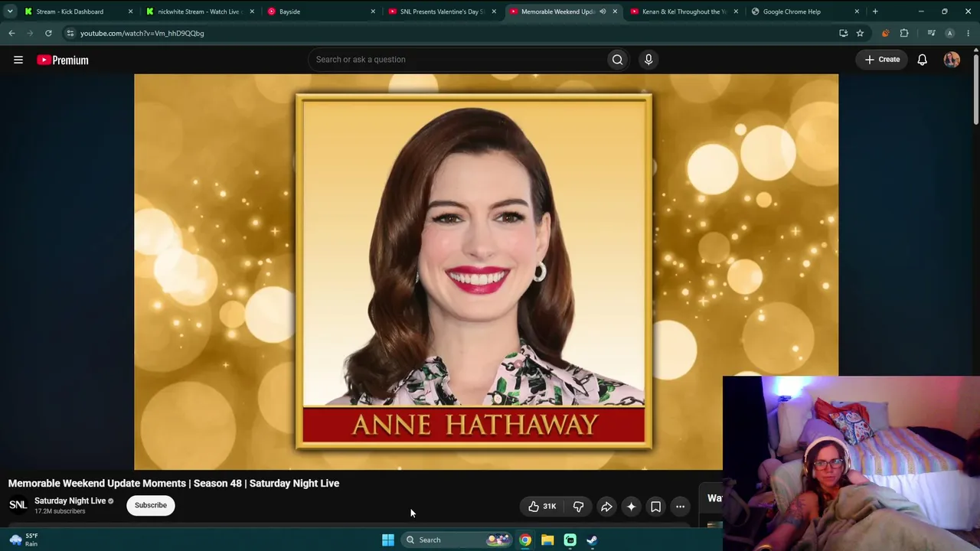980x551 pixels.
Task: Click the page vertical scrollbar
Action: click(x=975, y=84)
